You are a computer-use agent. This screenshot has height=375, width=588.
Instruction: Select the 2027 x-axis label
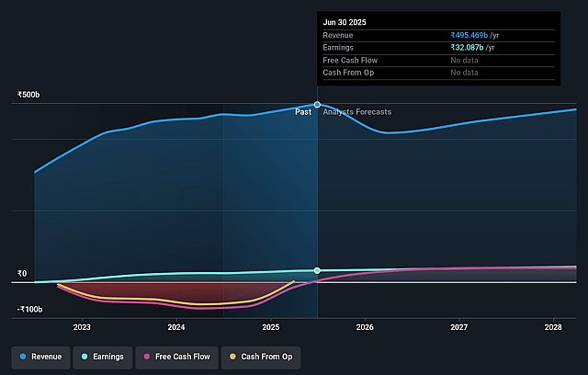click(x=459, y=327)
